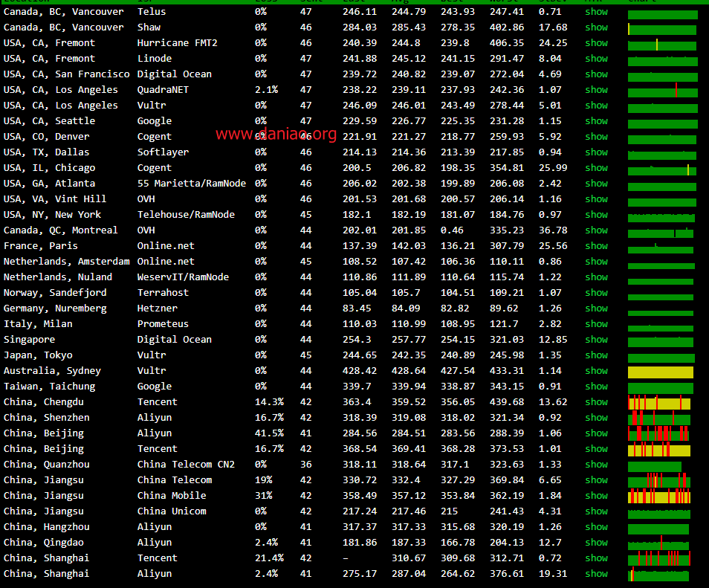Click the chart for Montreal OVH row
Image resolution: width=709 pixels, height=588 pixels.
click(x=661, y=233)
